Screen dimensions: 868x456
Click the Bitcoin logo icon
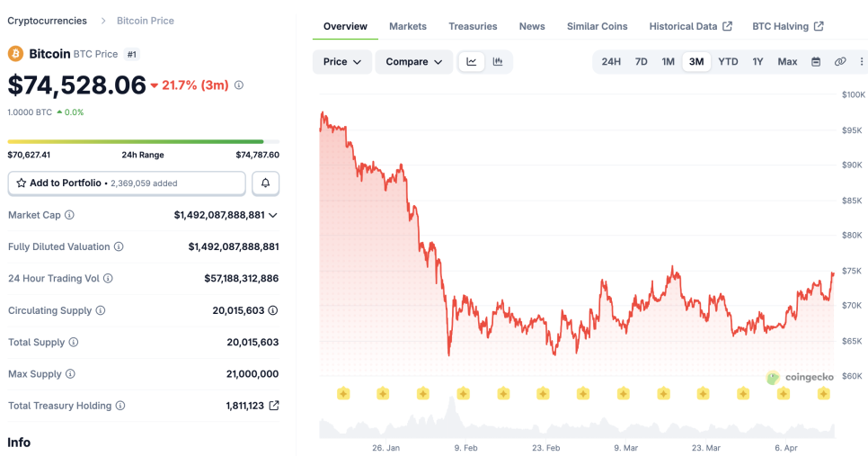click(x=16, y=54)
